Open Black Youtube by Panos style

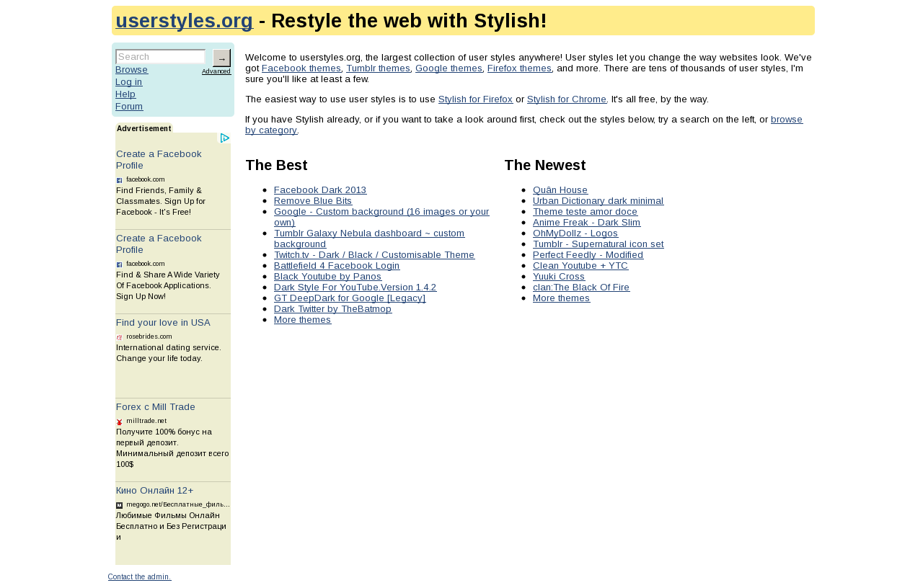click(x=328, y=277)
